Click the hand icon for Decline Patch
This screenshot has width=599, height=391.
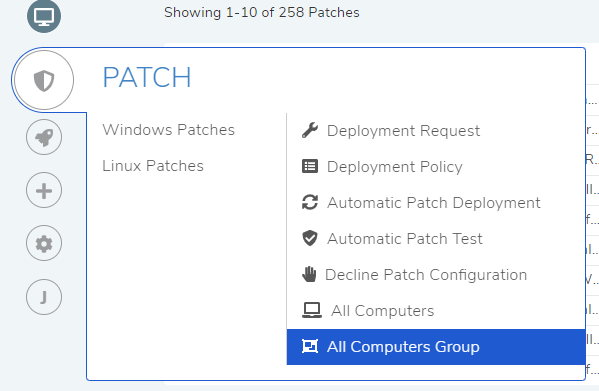click(x=309, y=274)
